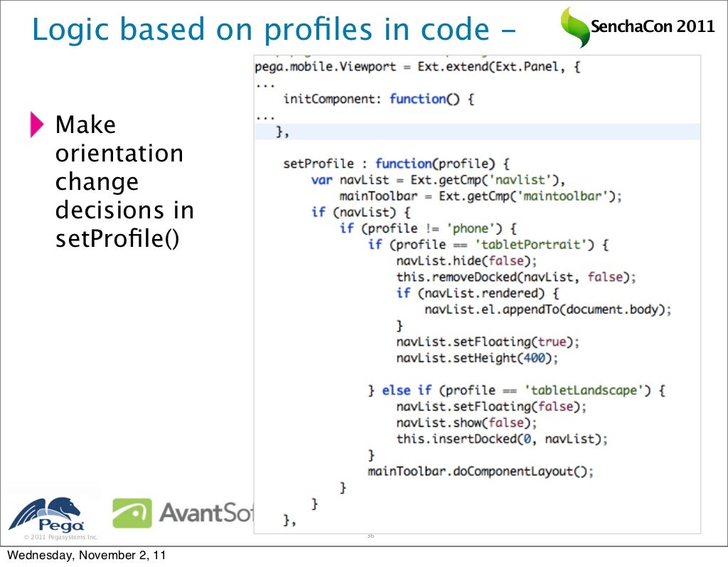
Task: Click the 'AvantSo' company name text
Action: point(206,513)
